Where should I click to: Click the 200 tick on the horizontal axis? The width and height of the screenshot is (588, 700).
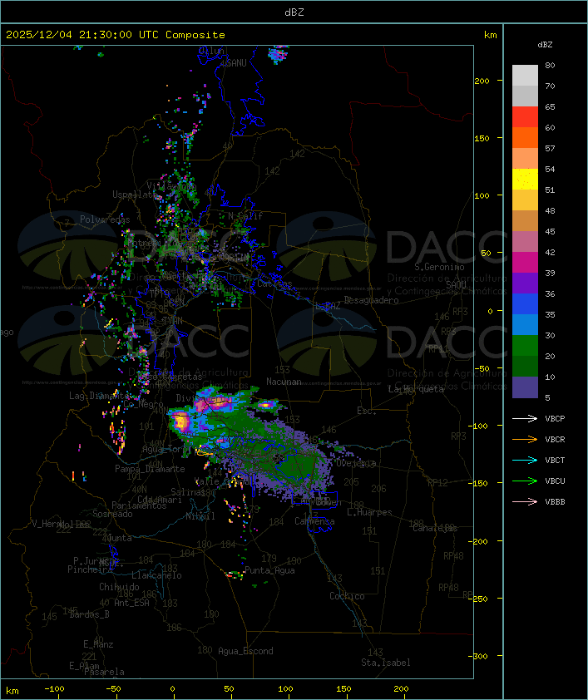pyautogui.click(x=401, y=689)
